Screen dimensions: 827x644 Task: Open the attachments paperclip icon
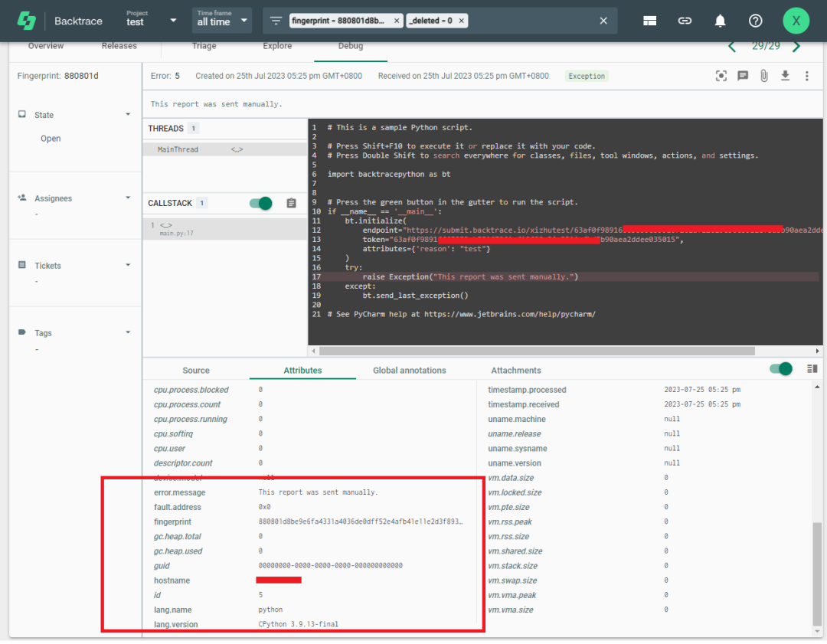763,76
